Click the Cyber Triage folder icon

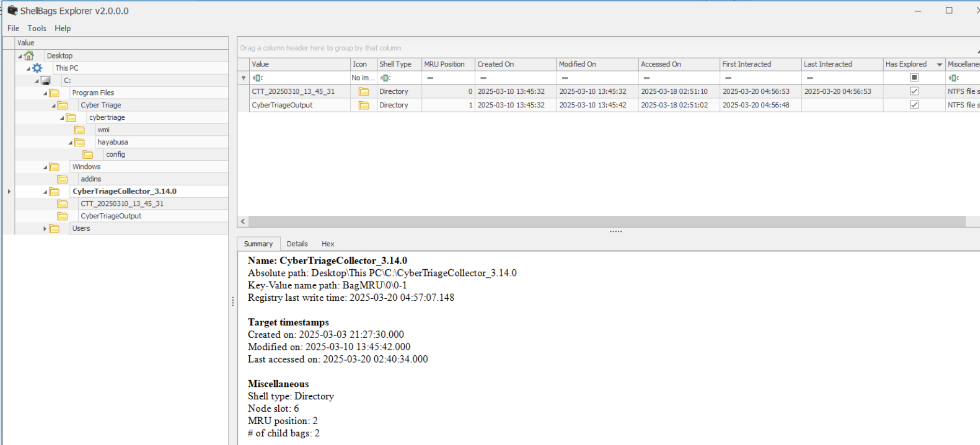63,105
